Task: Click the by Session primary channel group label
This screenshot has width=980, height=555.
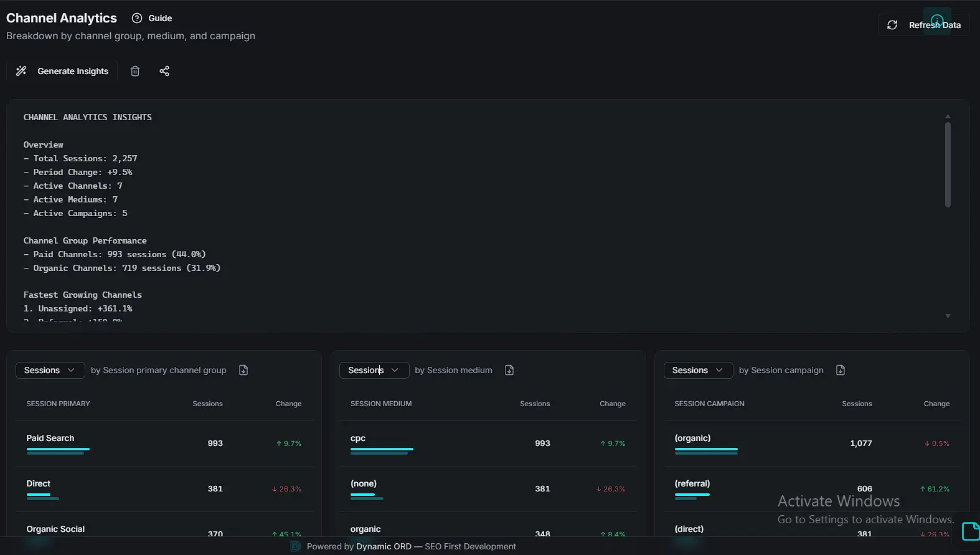Action: click(159, 370)
